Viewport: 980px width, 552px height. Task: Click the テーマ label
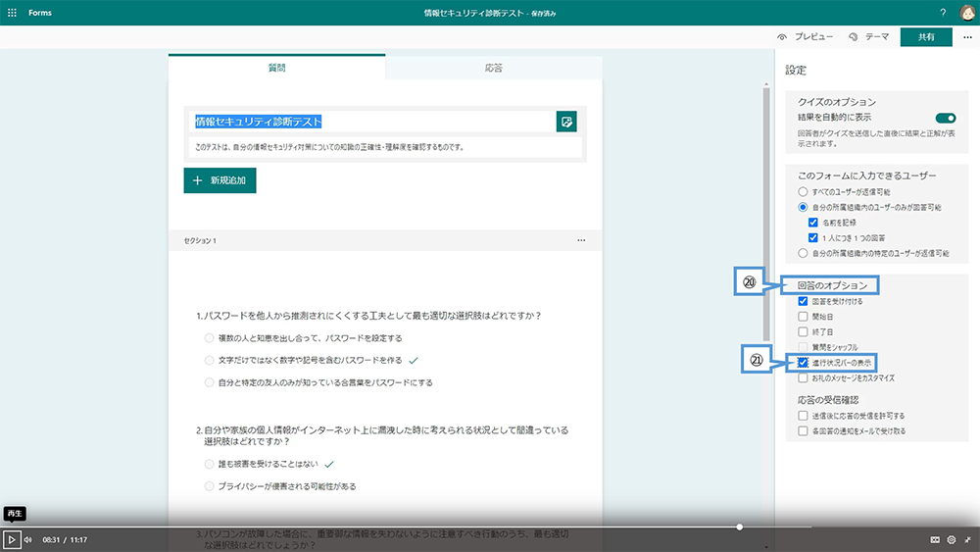877,37
